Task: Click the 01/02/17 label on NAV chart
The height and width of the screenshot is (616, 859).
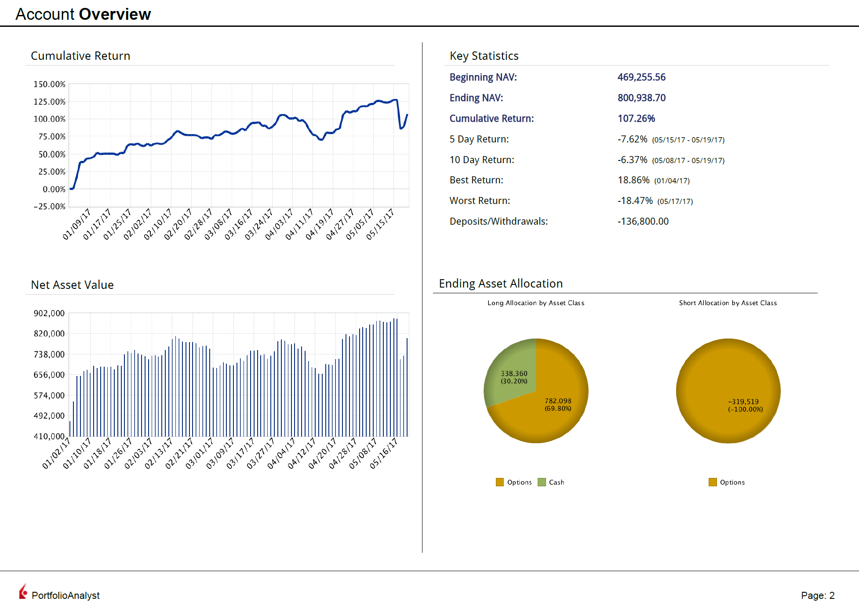Action: click(x=56, y=453)
